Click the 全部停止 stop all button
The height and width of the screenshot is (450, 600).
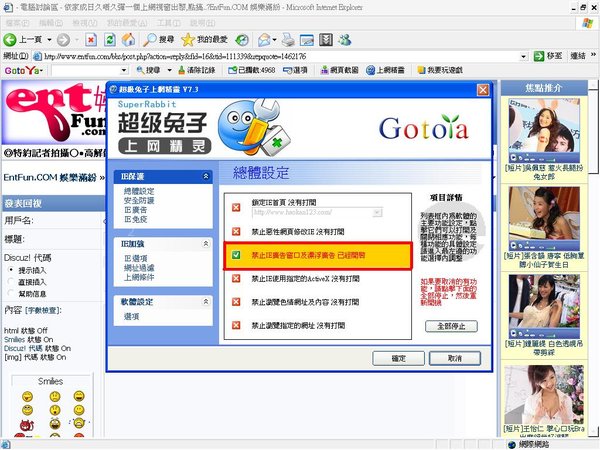point(451,326)
